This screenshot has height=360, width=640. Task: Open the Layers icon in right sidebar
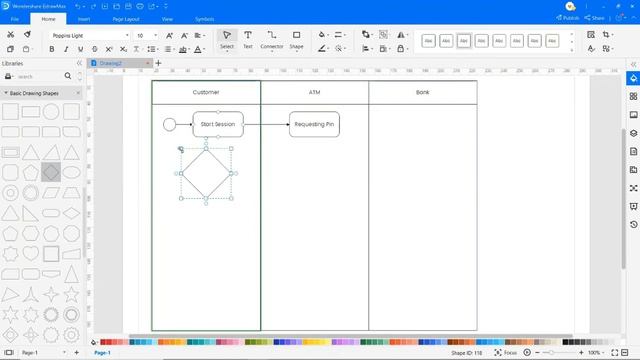pyautogui.click(x=633, y=133)
